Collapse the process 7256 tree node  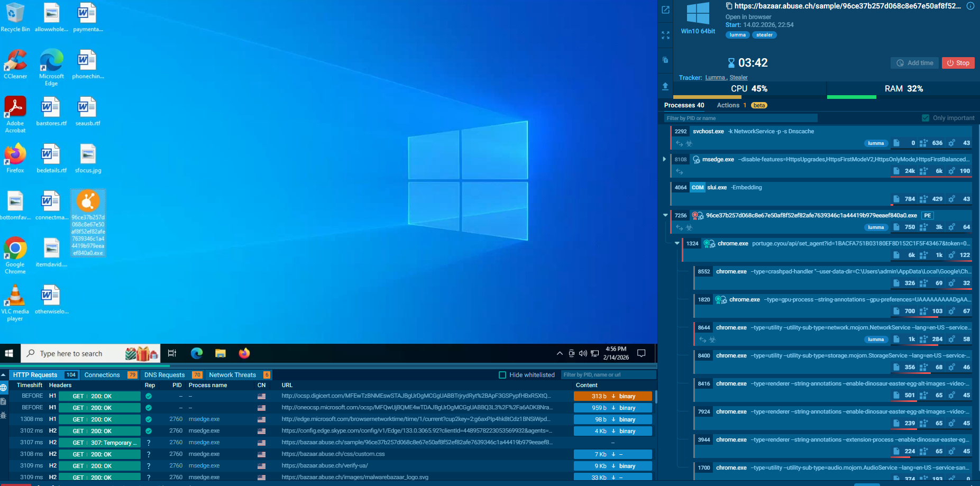[x=665, y=215]
